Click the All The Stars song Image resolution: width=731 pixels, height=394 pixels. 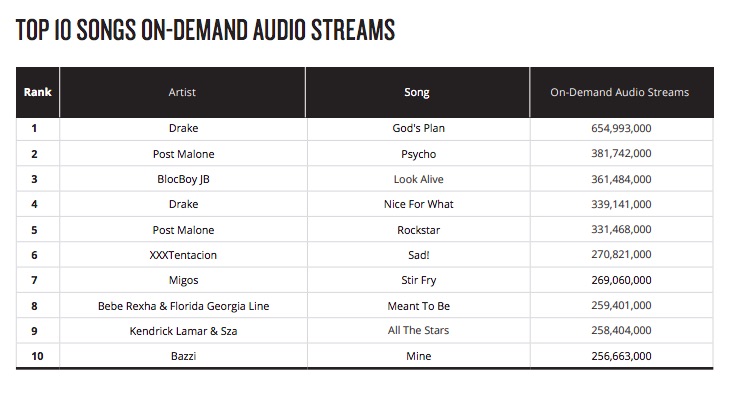click(x=418, y=331)
